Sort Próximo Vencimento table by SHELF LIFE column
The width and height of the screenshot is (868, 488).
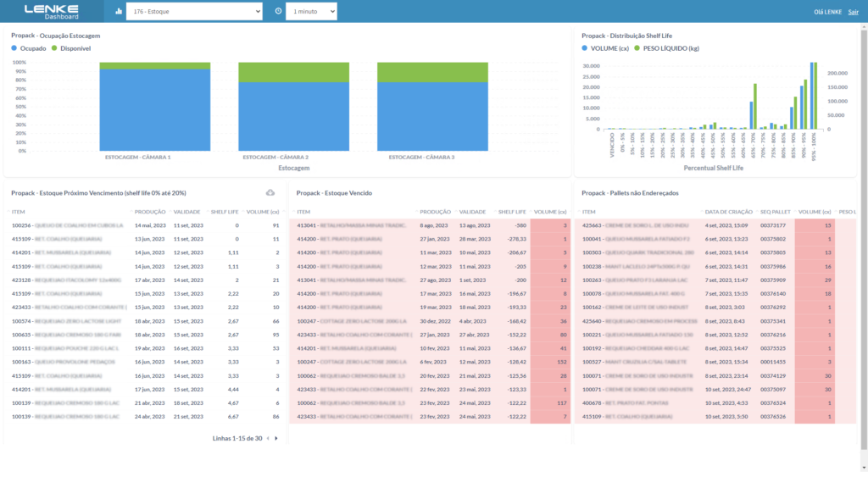tap(224, 212)
